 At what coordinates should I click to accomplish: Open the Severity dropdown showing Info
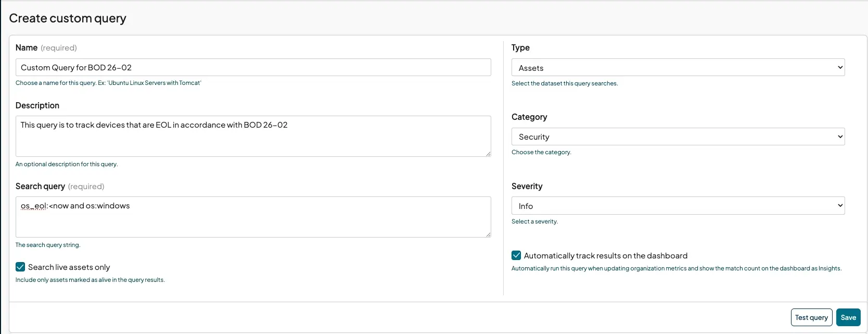[x=678, y=206]
